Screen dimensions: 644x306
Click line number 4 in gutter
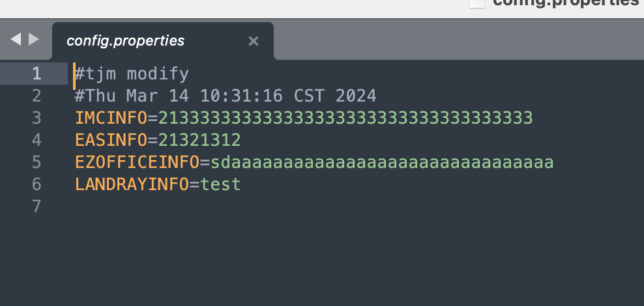pos(37,140)
